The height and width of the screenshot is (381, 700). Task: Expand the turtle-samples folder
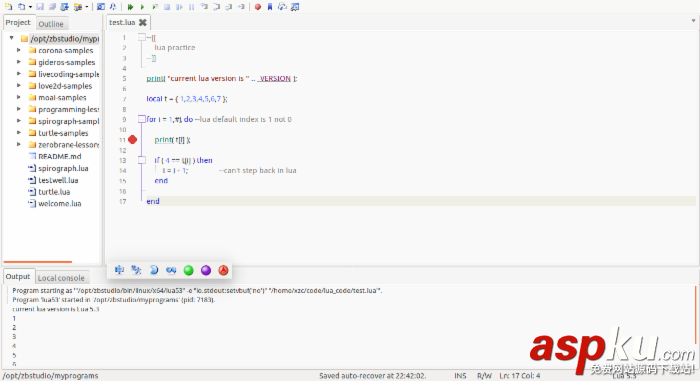coord(19,133)
